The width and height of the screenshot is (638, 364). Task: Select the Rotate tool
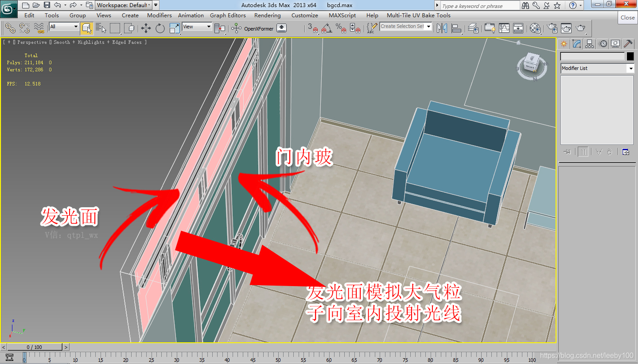tap(160, 28)
